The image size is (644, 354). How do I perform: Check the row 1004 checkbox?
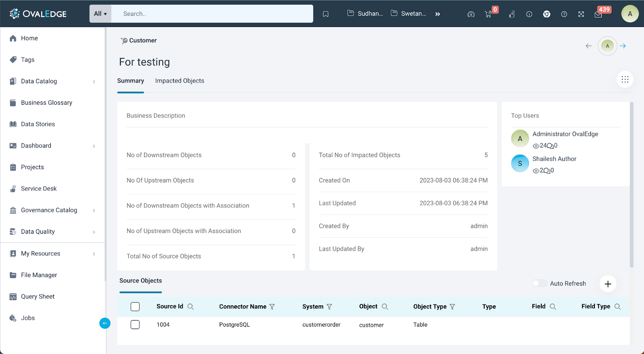[x=135, y=325]
